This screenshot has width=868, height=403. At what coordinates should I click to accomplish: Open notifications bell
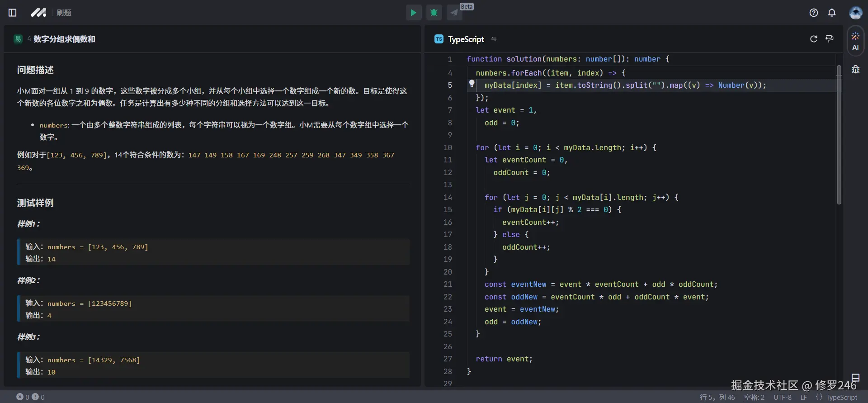832,13
